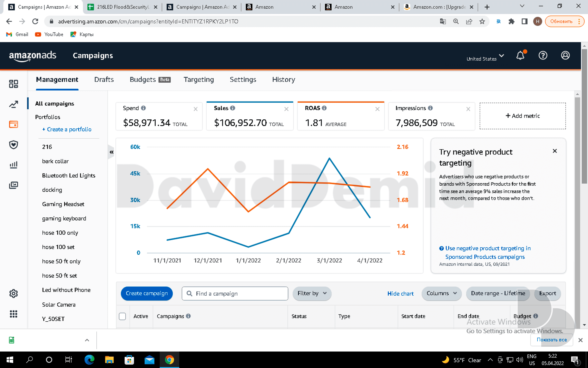Click the Create campaign button
The height and width of the screenshot is (368, 588).
tap(147, 293)
